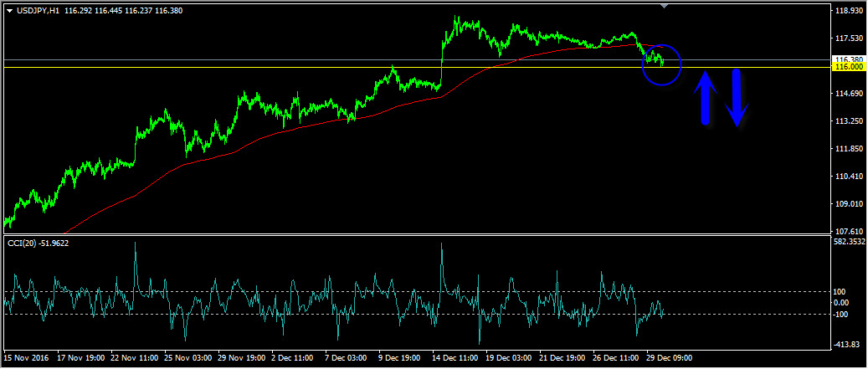The width and height of the screenshot is (868, 369).
Task: Click the 117.530 price scale label
Action: [x=850, y=38]
